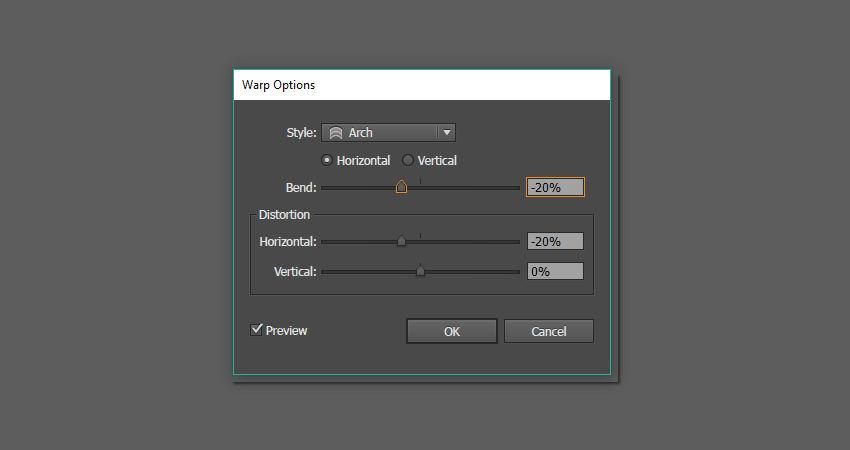
Task: Click the Distortion Vertical 0% field
Action: pos(554,271)
